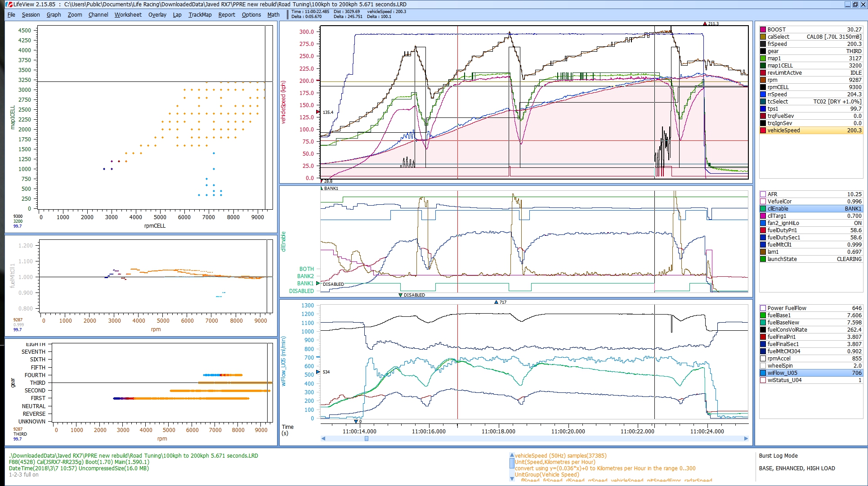Open the Math menu

tap(273, 14)
